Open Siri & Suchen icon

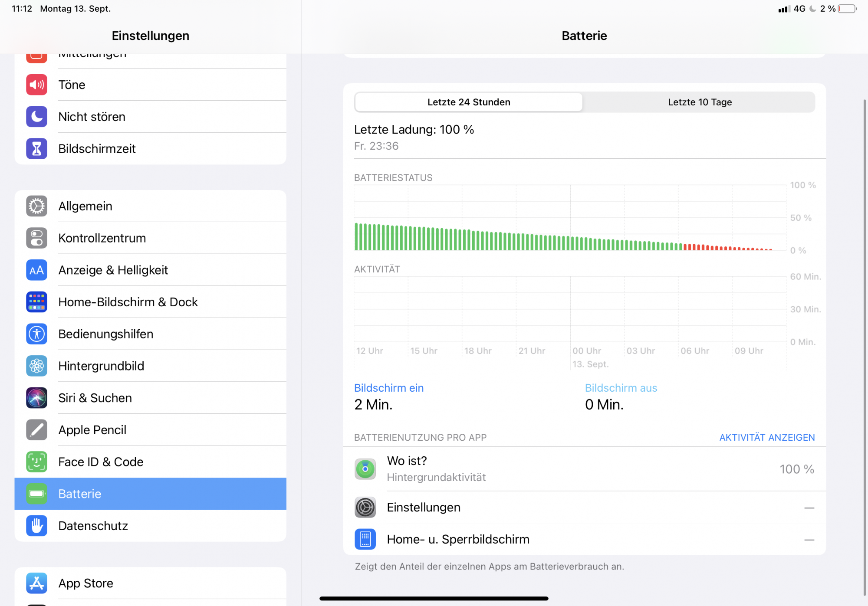(x=36, y=398)
